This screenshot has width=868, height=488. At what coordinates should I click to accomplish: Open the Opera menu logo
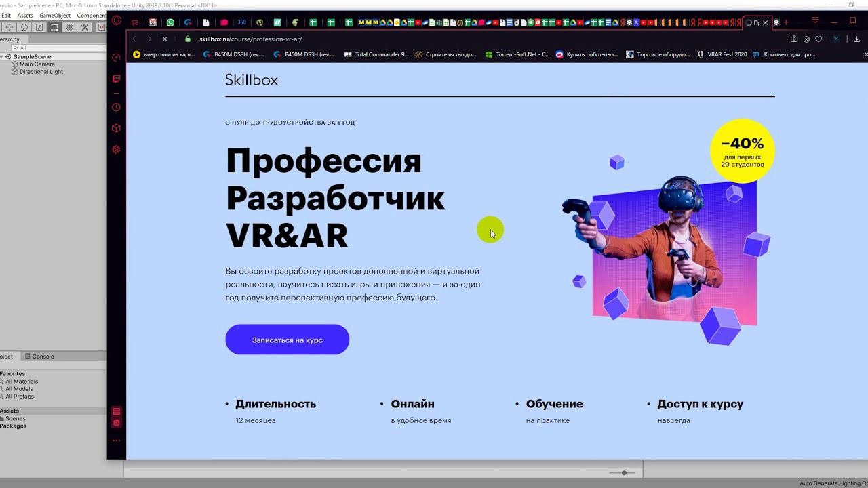point(117,21)
